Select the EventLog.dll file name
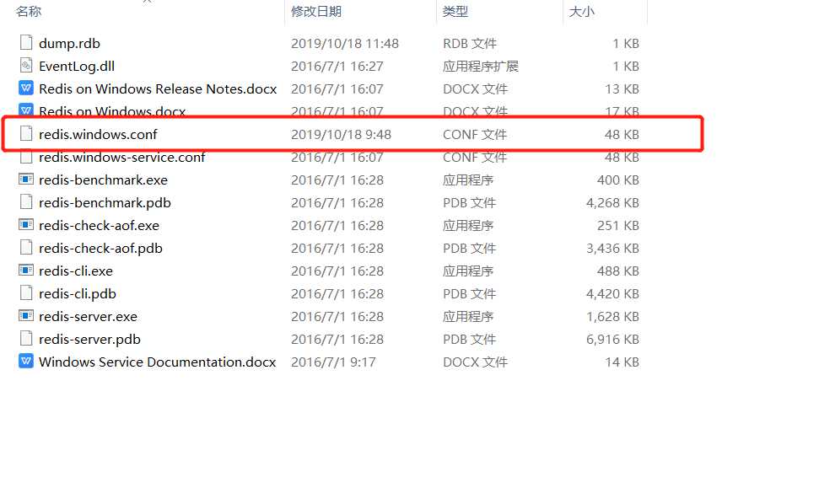This screenshot has height=504, width=819. (x=77, y=67)
